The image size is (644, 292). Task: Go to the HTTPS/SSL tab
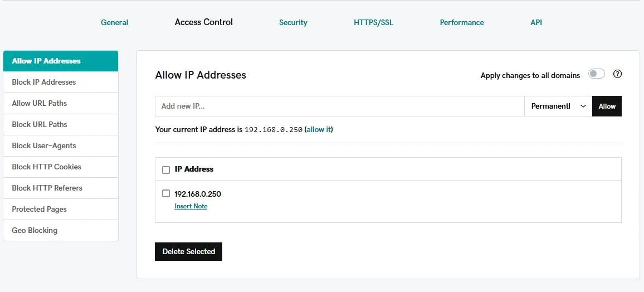(x=373, y=22)
